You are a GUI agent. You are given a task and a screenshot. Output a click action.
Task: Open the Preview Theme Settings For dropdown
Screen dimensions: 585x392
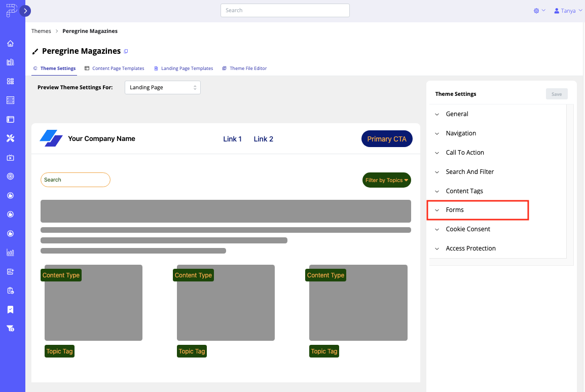pos(162,87)
